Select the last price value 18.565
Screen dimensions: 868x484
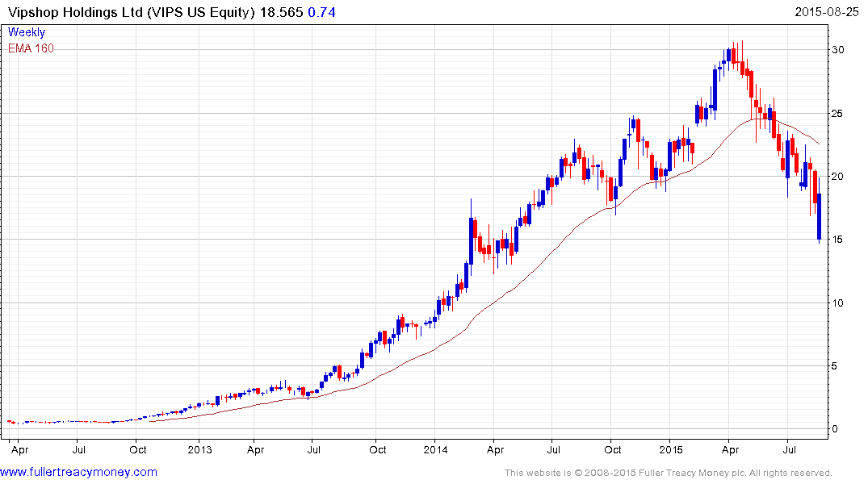click(x=282, y=12)
